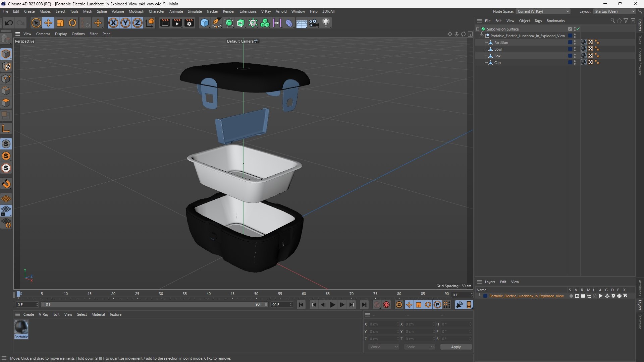Open the MoGraph menu
Screen dimensions: 644x362
click(x=137, y=11)
